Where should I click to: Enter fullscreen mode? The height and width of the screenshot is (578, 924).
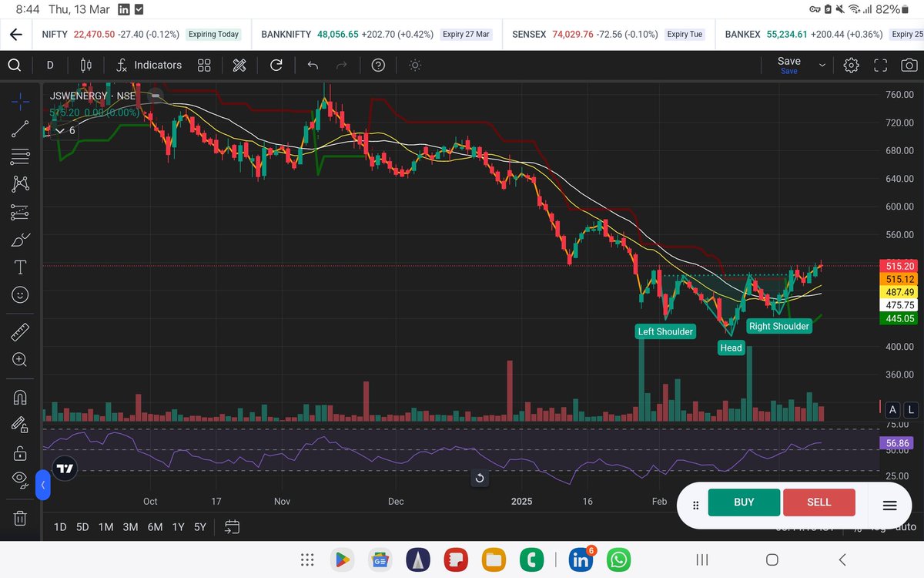(x=880, y=66)
